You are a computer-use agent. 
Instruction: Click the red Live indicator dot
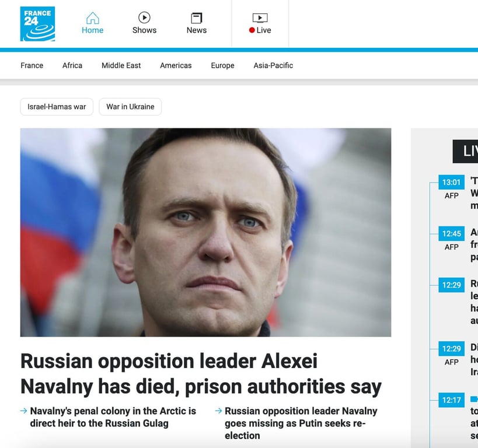pyautogui.click(x=252, y=30)
